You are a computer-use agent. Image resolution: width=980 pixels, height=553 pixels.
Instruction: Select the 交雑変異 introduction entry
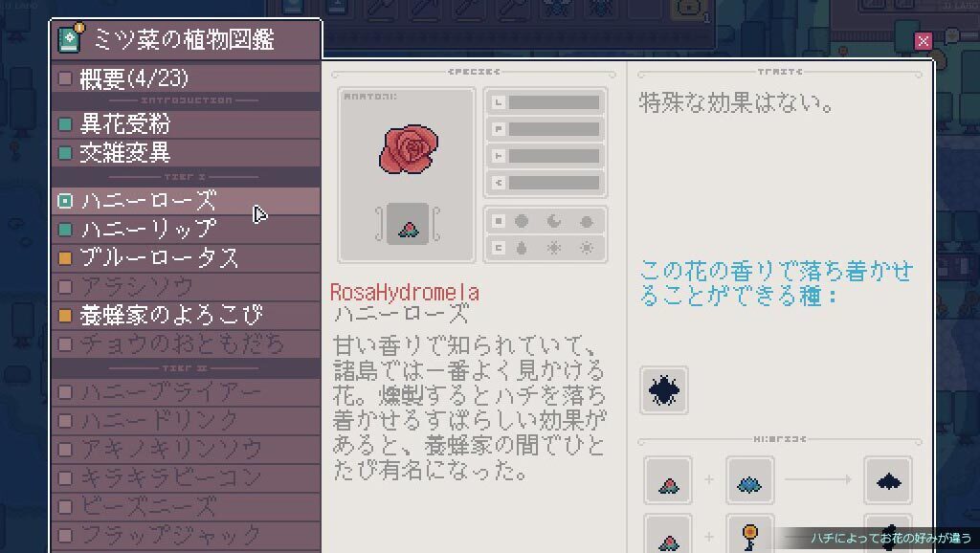click(x=187, y=153)
